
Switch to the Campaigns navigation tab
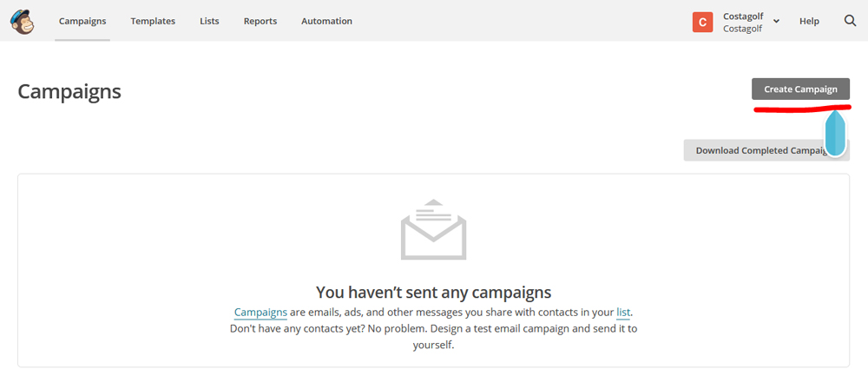click(x=82, y=21)
